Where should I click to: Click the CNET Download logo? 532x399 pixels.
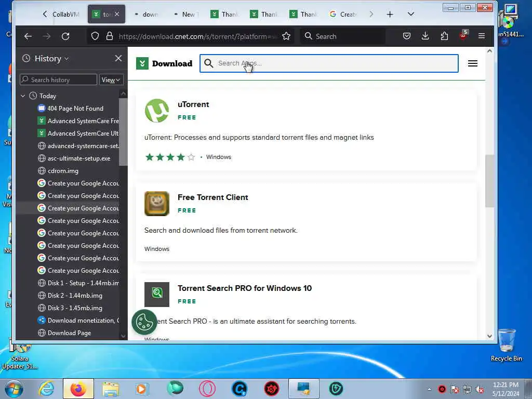164,63
